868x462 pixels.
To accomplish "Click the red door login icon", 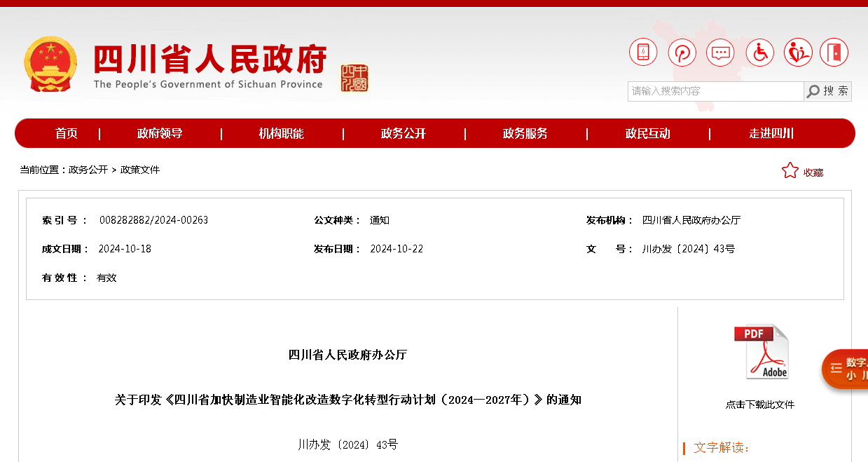I will [834, 53].
